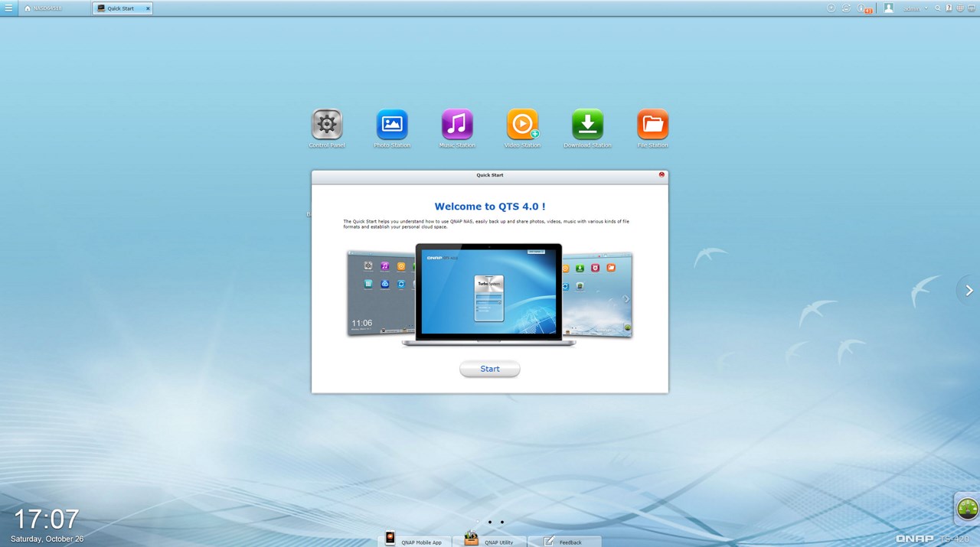Close the Quick Start taskbar tab
This screenshot has width=980, height=547.
pyautogui.click(x=148, y=8)
